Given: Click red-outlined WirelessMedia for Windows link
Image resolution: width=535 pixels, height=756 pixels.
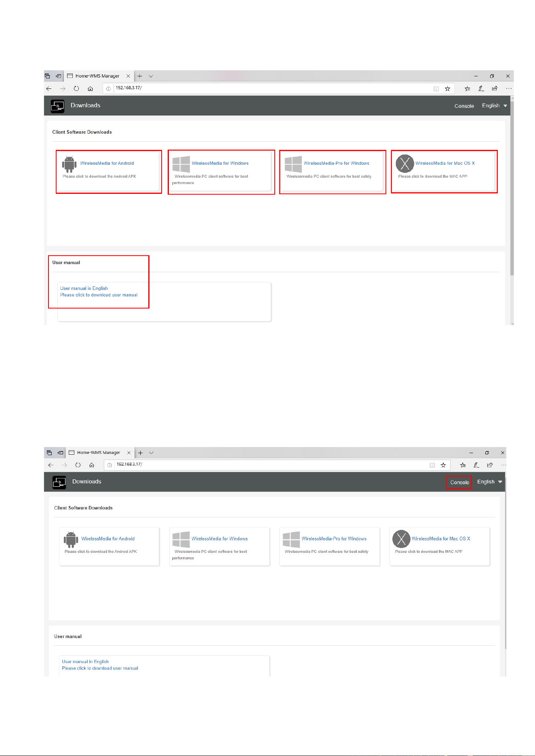Looking at the screenshot, I should point(220,163).
